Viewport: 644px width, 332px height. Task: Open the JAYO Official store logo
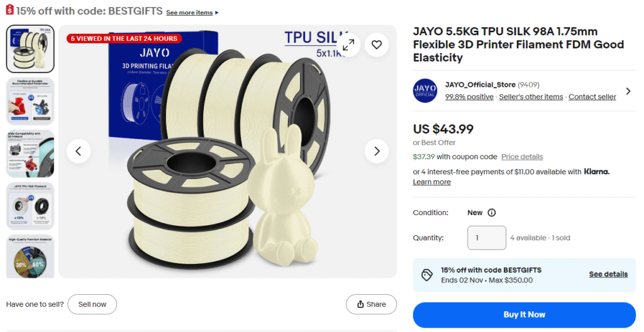[425, 91]
